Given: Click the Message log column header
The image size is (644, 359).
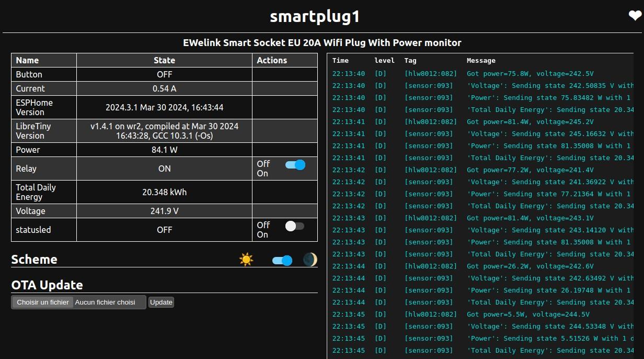Looking at the screenshot, I should (x=481, y=61).
